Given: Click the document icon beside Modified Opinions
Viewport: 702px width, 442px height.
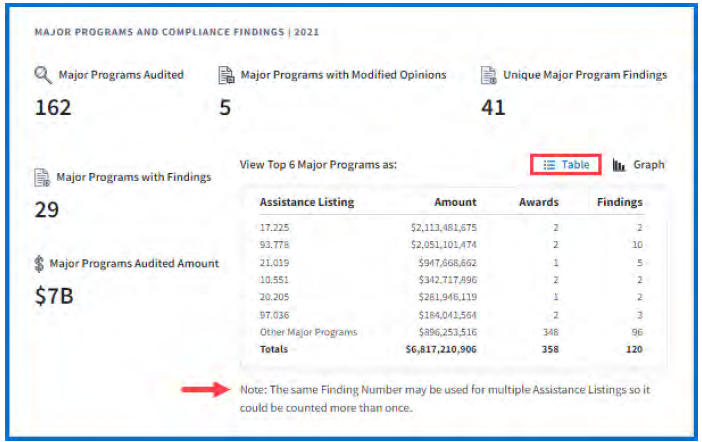Looking at the screenshot, I should point(226,75).
